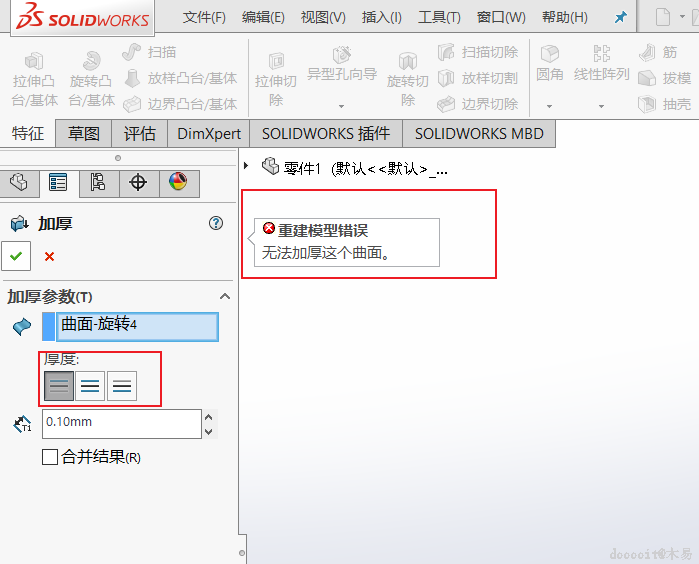Select thicken side 2 option
The image size is (699, 564).
point(122,386)
